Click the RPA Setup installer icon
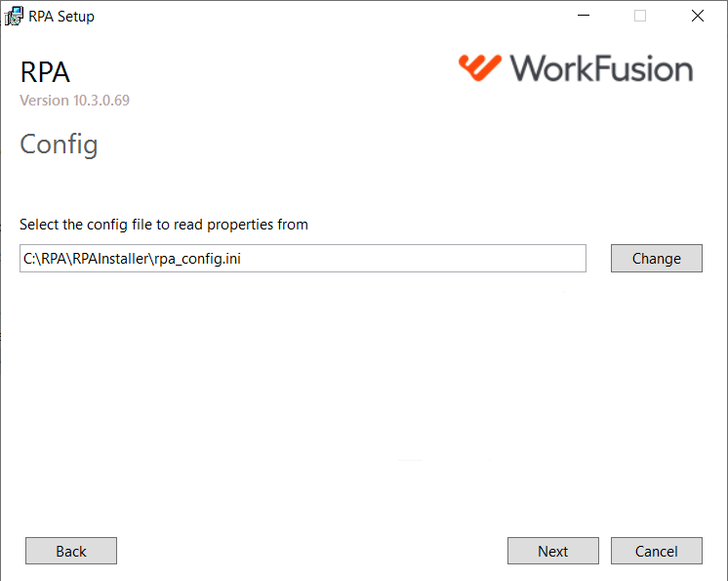The height and width of the screenshot is (581, 728). coord(14,17)
